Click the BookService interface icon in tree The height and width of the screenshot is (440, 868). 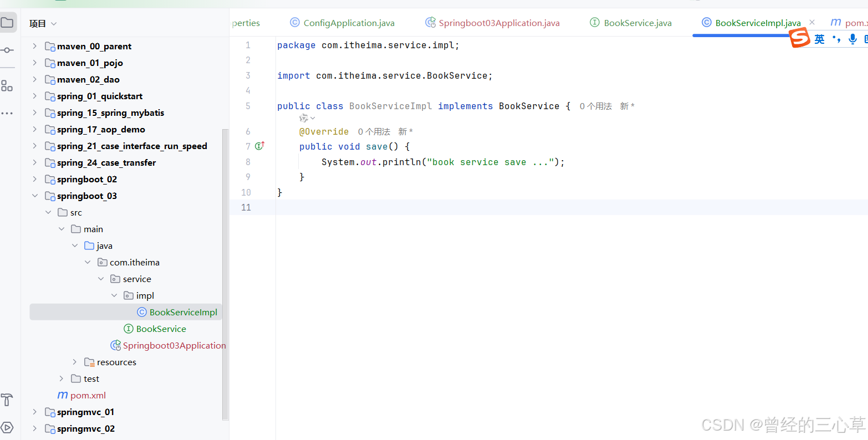click(x=129, y=329)
